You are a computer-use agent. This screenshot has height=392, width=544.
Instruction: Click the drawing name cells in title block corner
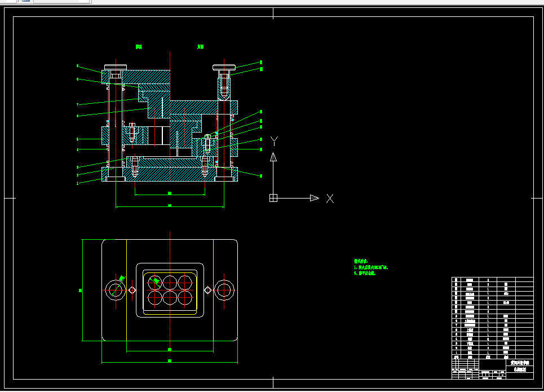520,366
